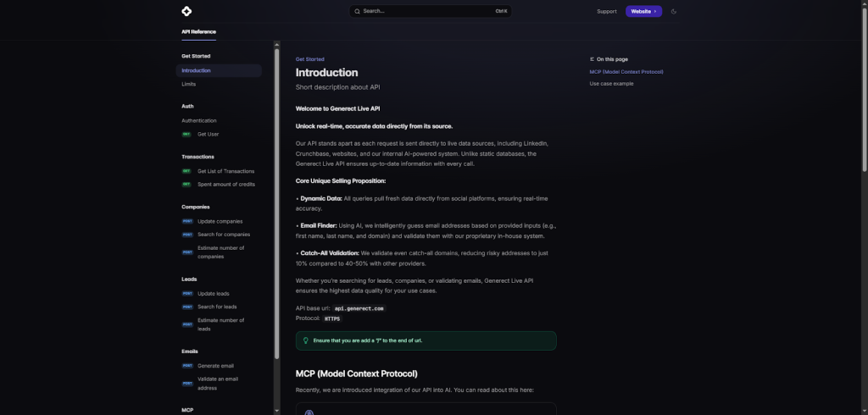Click GET badge beside Spent amount of credits
This screenshot has height=415, width=868.
[x=186, y=184]
